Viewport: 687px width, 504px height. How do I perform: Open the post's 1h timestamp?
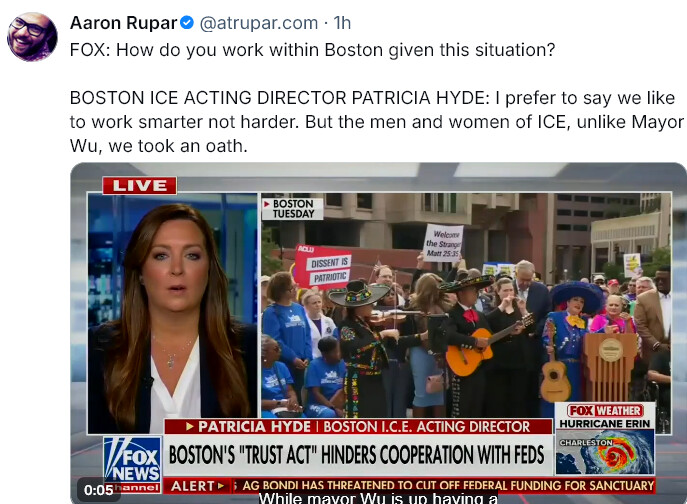[342, 23]
